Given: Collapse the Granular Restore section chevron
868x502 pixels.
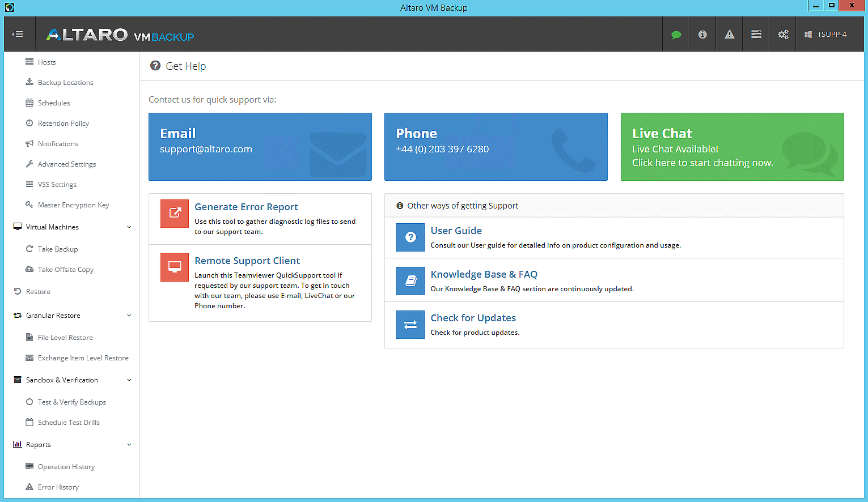Looking at the screenshot, I should [129, 315].
